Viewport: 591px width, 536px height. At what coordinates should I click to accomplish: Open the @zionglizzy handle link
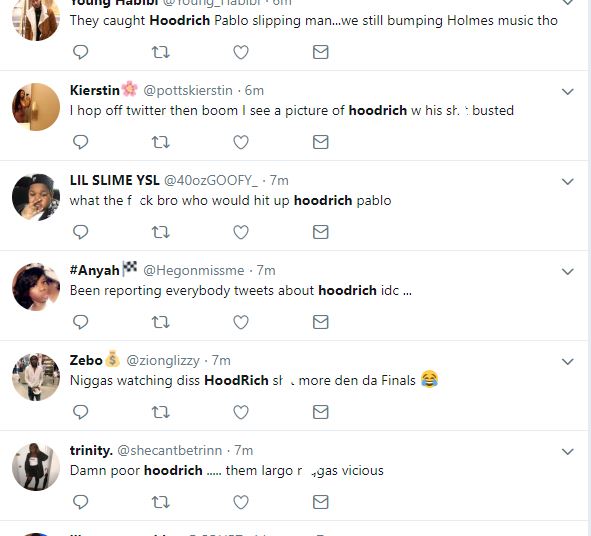tap(163, 361)
